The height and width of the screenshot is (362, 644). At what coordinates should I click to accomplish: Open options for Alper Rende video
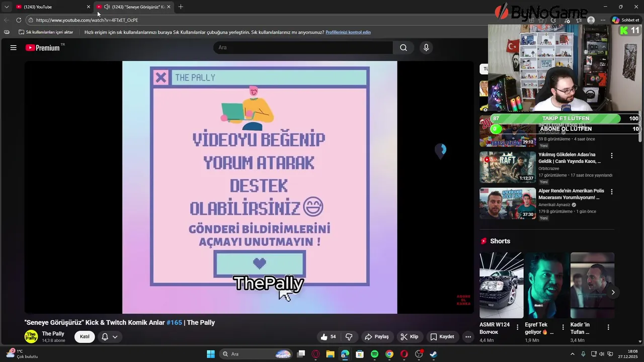click(x=612, y=192)
